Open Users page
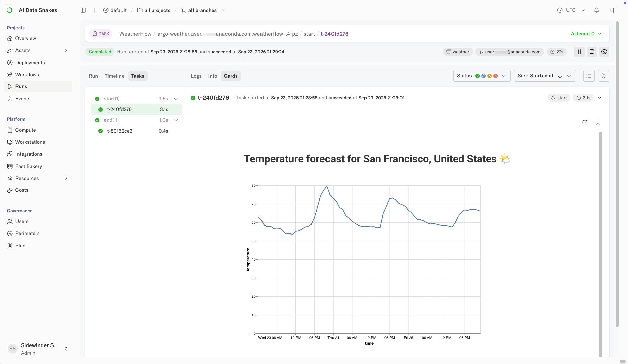Image resolution: width=628 pixels, height=364 pixels. pos(38,221)
